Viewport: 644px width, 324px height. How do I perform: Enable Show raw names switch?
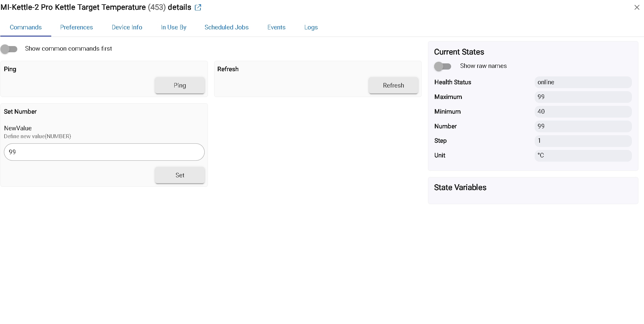[443, 66]
